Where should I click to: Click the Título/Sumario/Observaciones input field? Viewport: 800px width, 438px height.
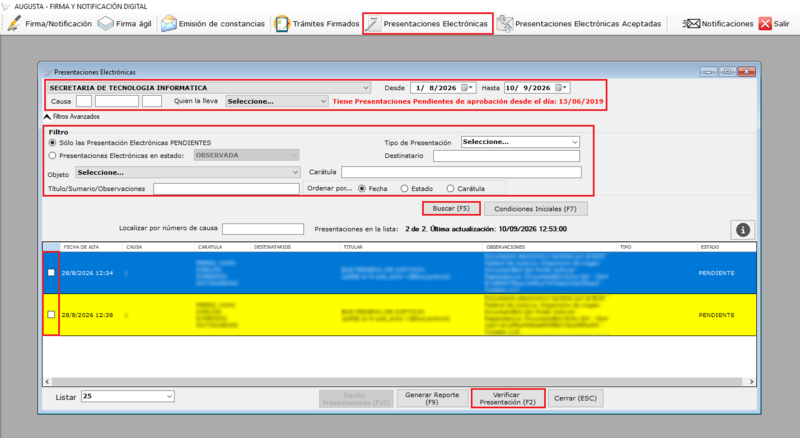226,188
